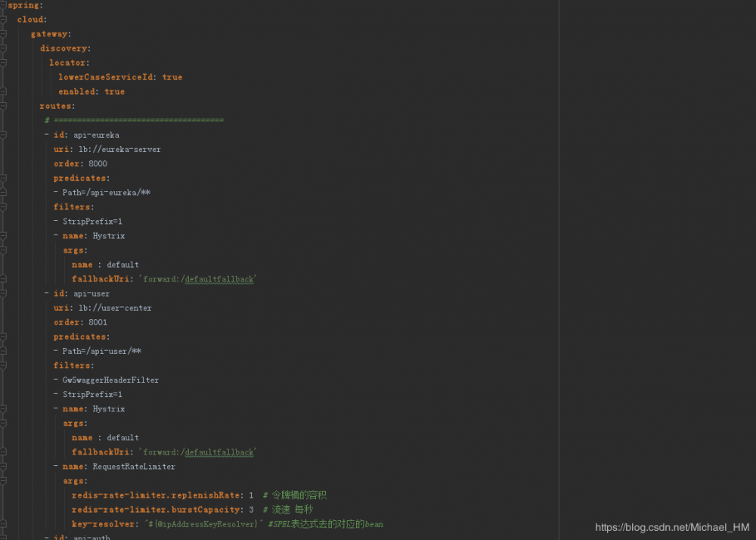
Task: Fold the block starting at id: api-eureka
Action: click(x=3, y=135)
